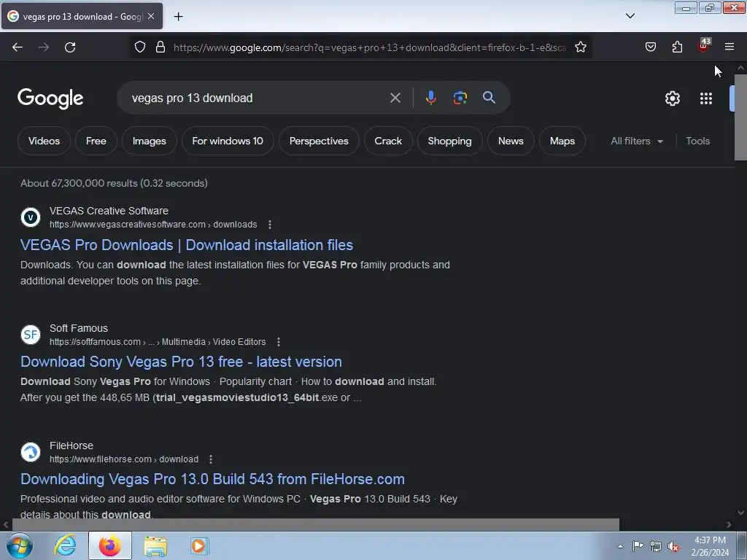Screen dimensions: 747x560
Task: Select the Perspectives filter chip
Action: (x=319, y=141)
